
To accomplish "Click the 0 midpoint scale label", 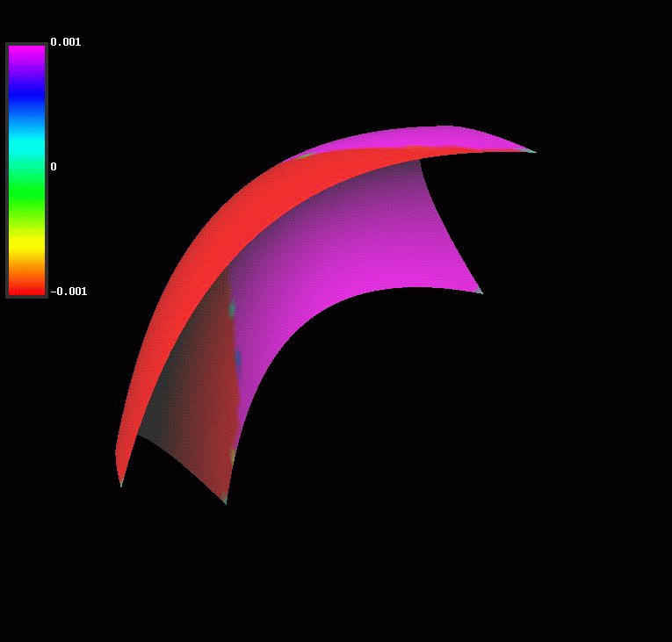I will pos(54,167).
